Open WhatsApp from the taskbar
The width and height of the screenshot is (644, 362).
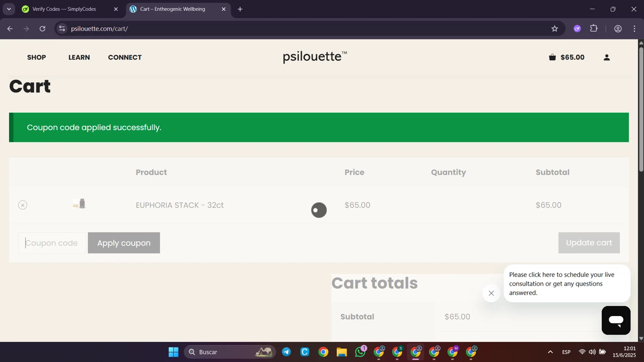[361, 352]
